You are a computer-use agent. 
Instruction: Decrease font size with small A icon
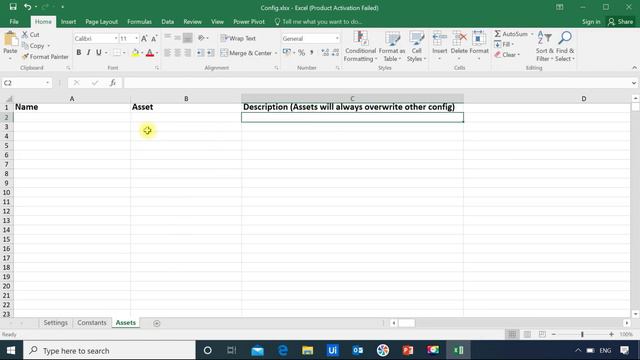coord(154,38)
